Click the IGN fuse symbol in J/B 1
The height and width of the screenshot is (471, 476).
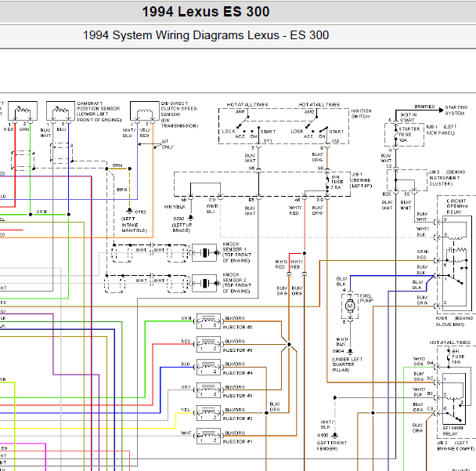point(327,182)
